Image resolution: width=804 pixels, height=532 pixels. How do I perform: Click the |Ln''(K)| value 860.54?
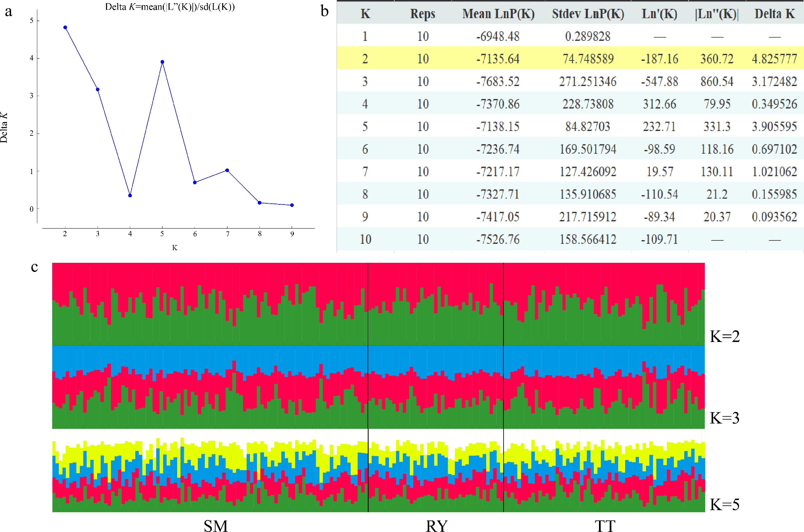click(717, 81)
